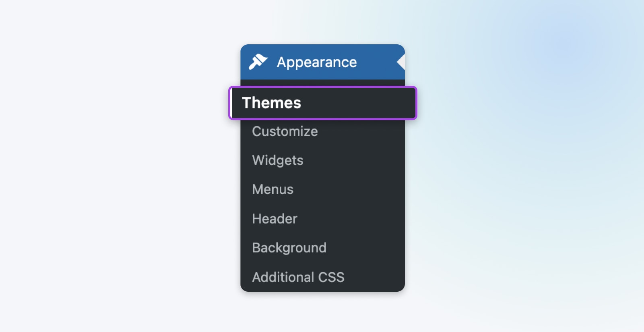Click the Appearance paintbrush icon
644x332 pixels.
click(x=258, y=62)
